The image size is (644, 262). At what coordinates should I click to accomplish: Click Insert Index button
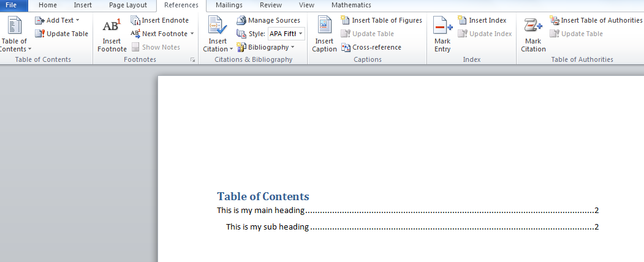482,20
